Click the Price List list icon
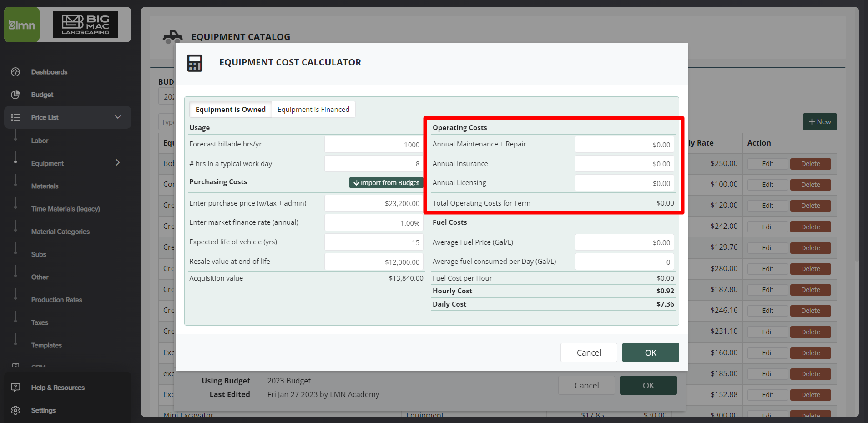 15,117
